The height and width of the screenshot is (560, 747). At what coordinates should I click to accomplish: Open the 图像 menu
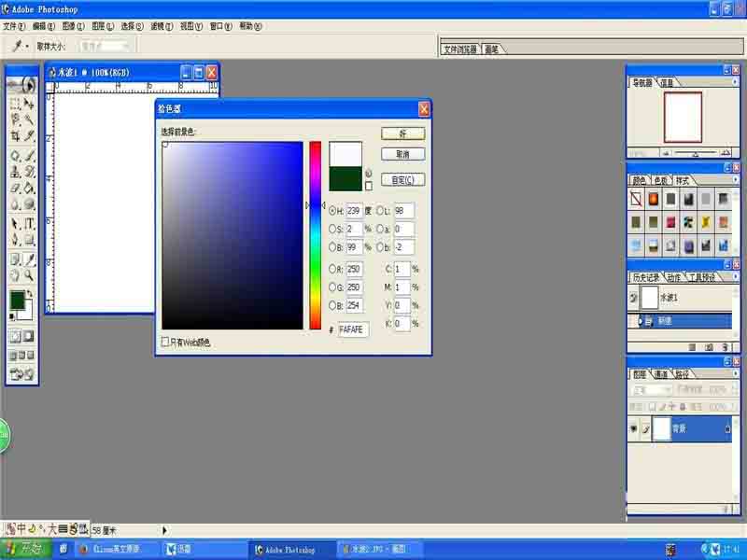tap(74, 26)
